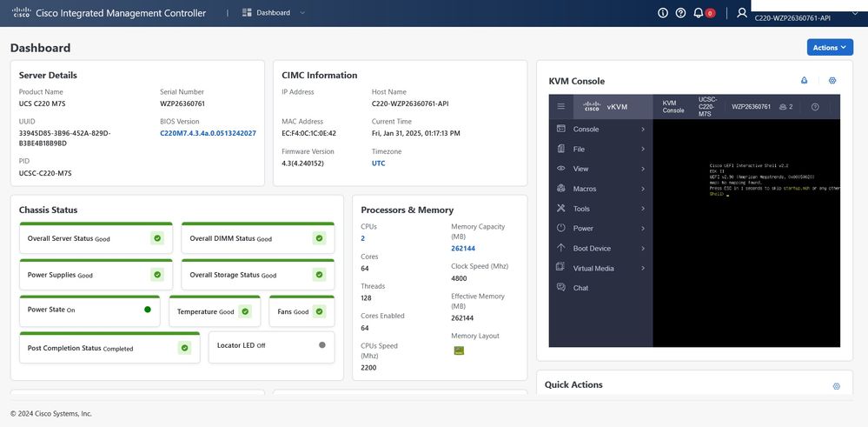Open the BIOS Version link C220M7.4.3.4a.0.0513242027

(x=209, y=133)
